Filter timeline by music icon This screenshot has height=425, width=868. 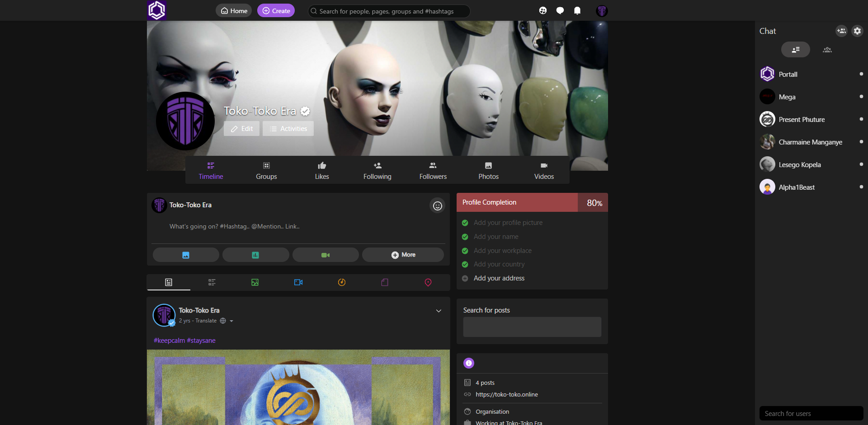click(x=342, y=282)
